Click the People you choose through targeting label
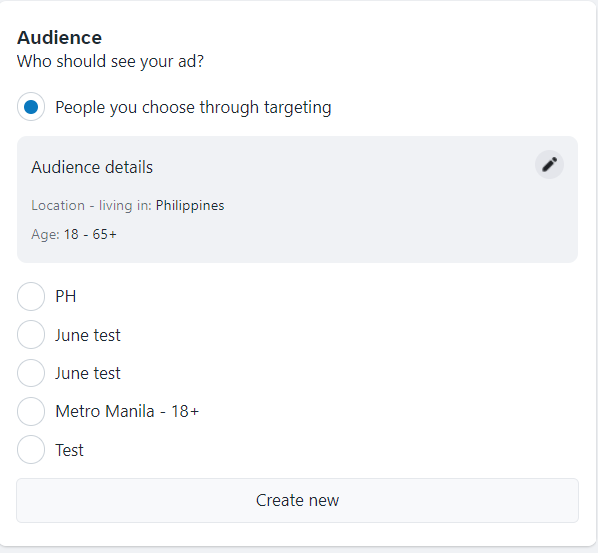This screenshot has width=598, height=553. [193, 107]
